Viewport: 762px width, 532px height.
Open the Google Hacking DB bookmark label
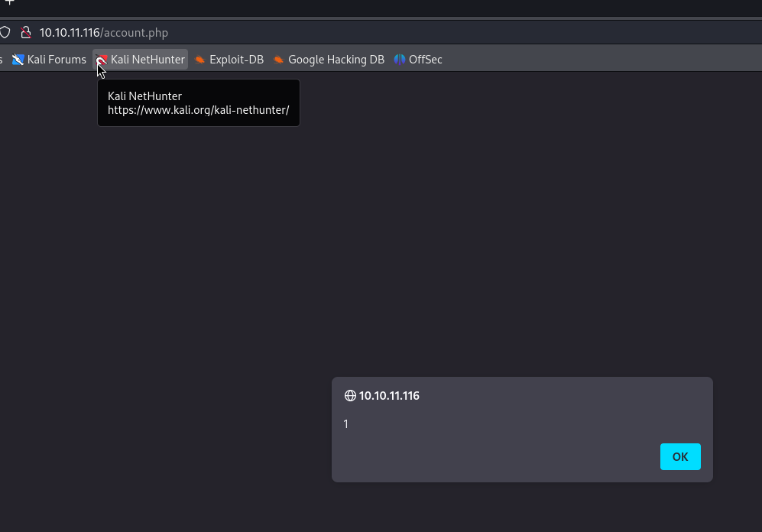pyautogui.click(x=336, y=60)
